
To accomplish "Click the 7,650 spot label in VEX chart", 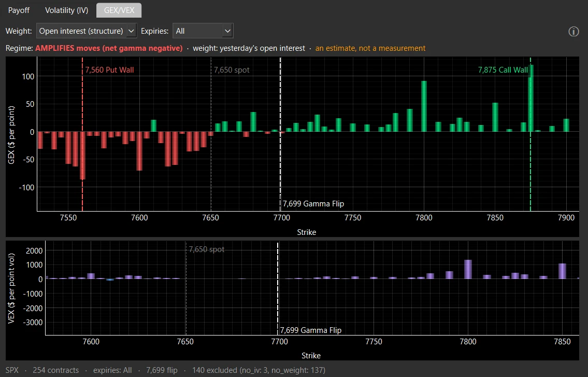I will click(206, 249).
